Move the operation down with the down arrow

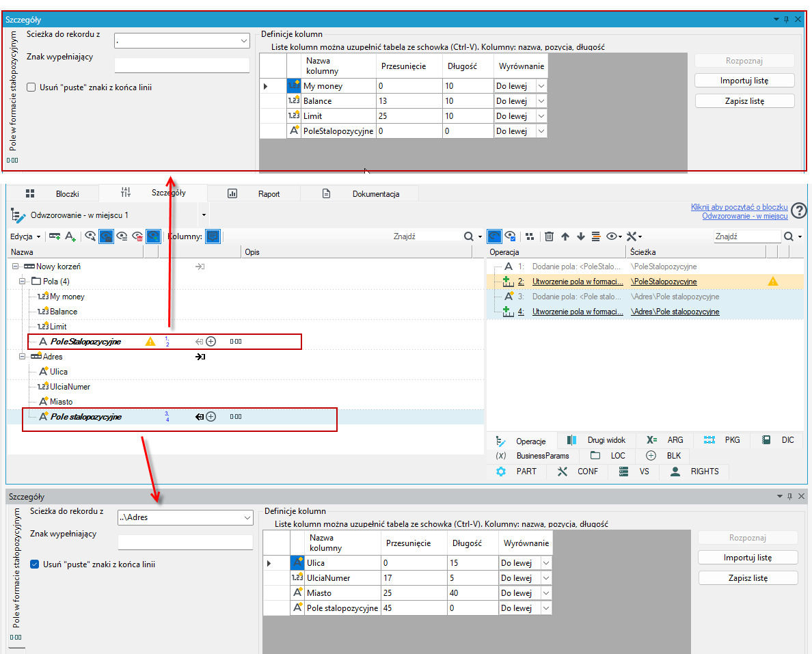pos(580,236)
